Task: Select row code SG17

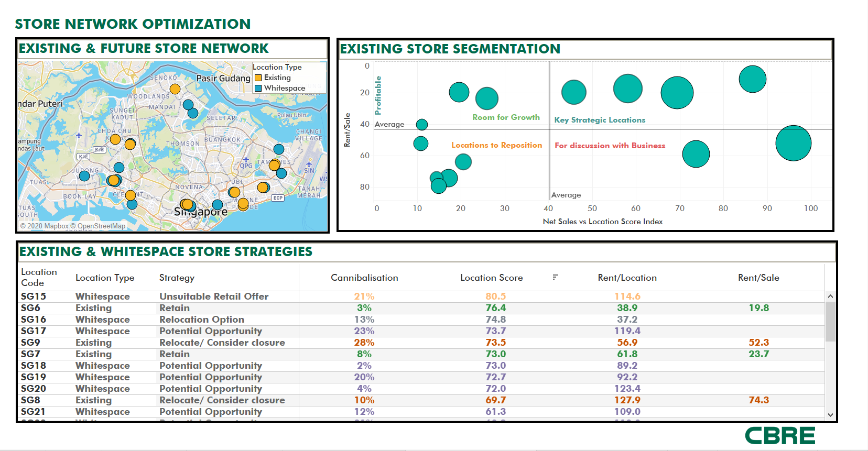Action: point(34,331)
